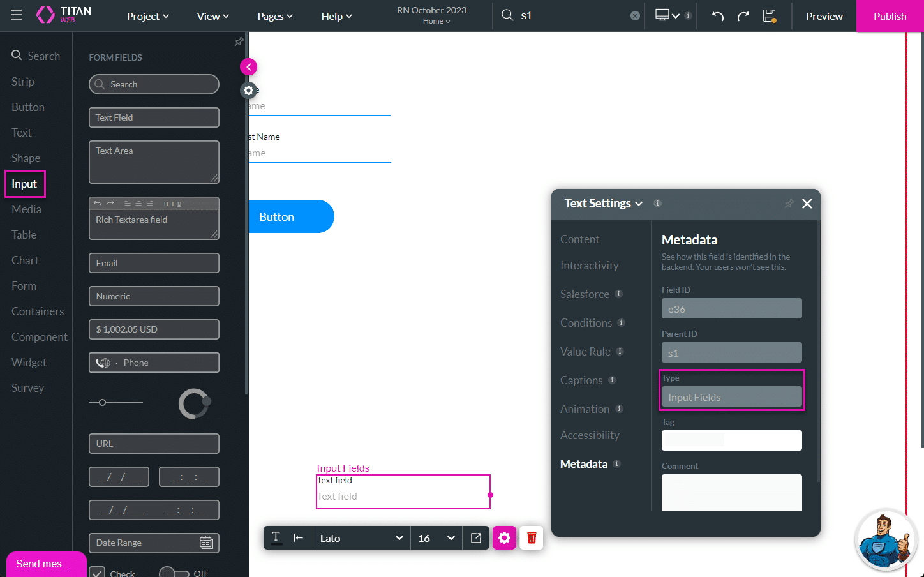Click the redo arrow icon

pos(743,16)
